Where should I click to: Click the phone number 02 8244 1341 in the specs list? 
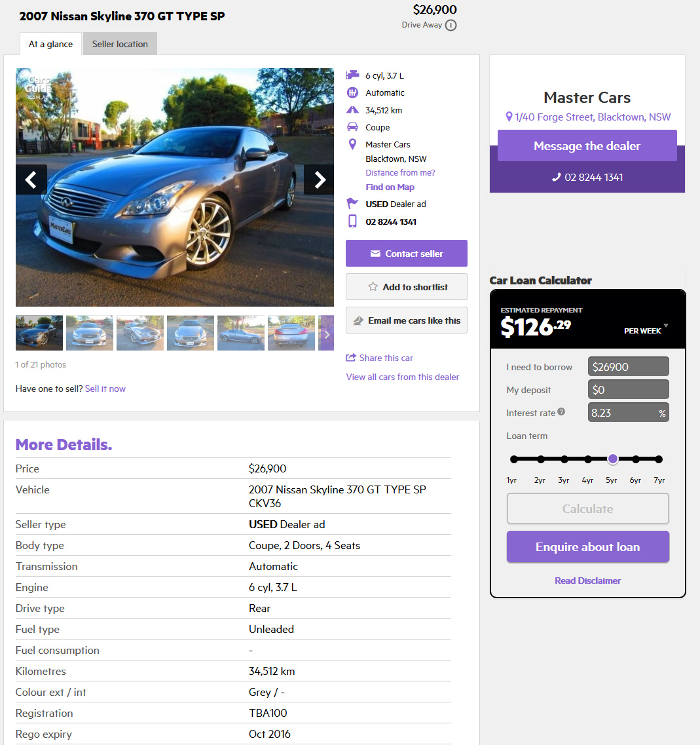[391, 221]
